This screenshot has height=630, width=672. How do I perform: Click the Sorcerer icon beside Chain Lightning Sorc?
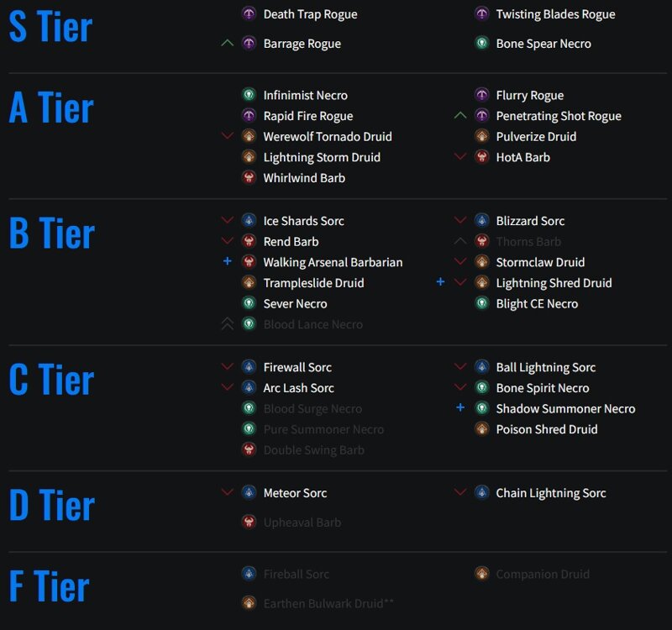point(481,493)
